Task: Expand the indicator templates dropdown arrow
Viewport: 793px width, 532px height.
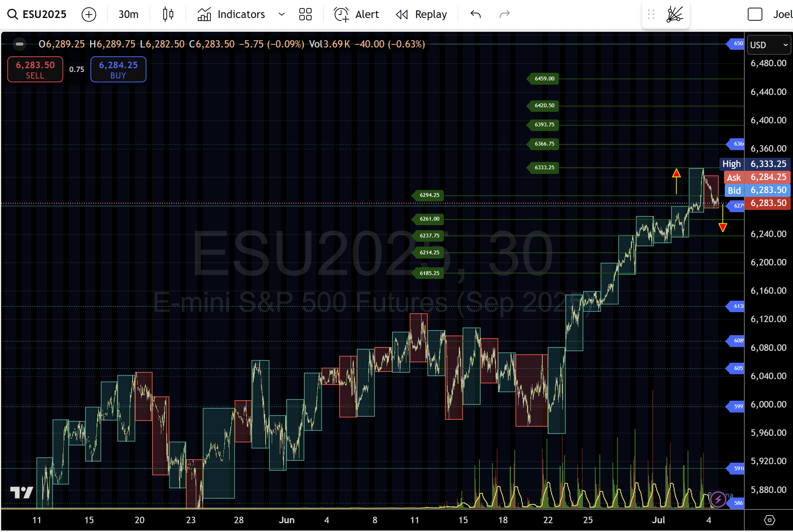Action: [282, 15]
